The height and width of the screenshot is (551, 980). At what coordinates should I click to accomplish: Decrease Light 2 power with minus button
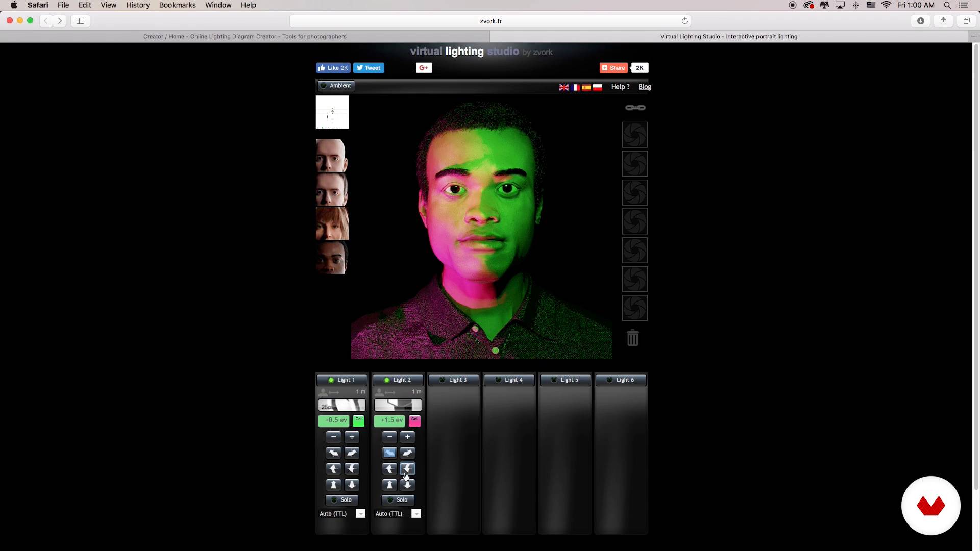389,437
